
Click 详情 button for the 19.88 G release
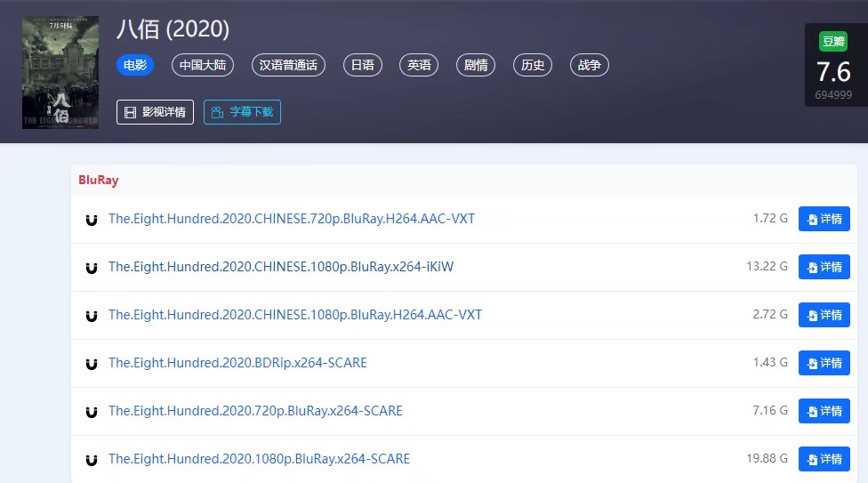coord(824,459)
